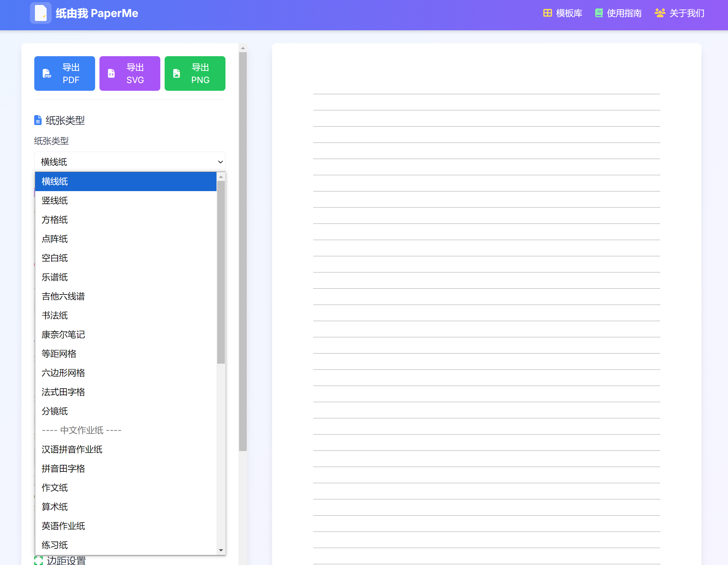Choose 康奈尔笔记 paper type
This screenshot has height=565, width=728.
coord(63,334)
